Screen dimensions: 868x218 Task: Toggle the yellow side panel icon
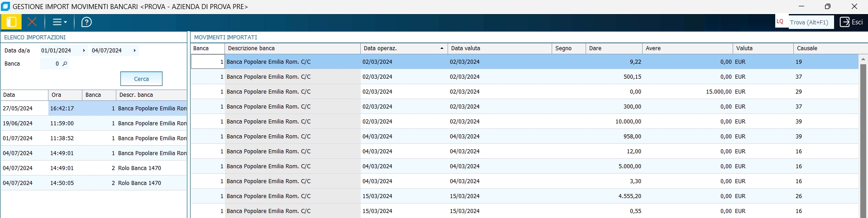click(x=11, y=22)
